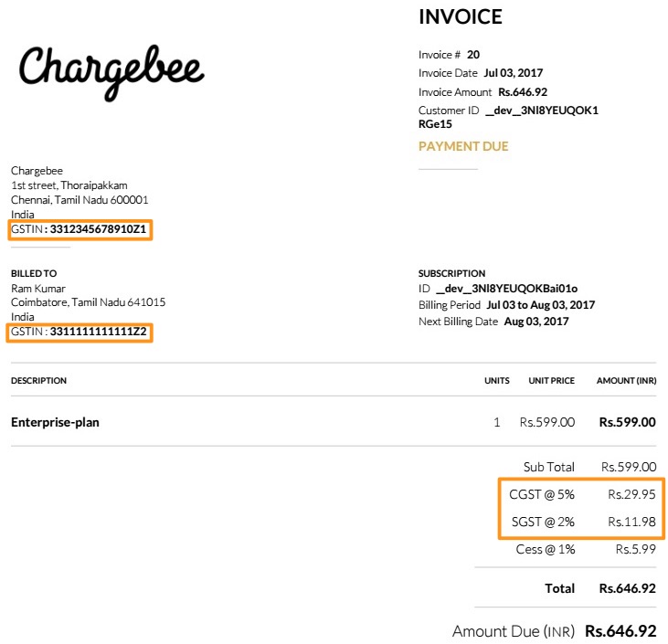The width and height of the screenshot is (668, 644).
Task: Click the customer GSTIN 3311111111111Z2
Action: point(99,331)
